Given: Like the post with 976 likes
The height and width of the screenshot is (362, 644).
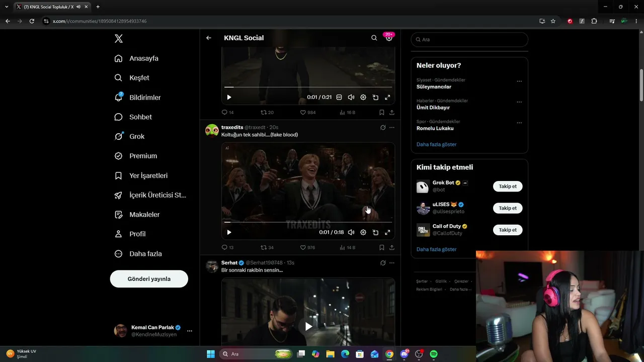Looking at the screenshot, I should coord(307,247).
